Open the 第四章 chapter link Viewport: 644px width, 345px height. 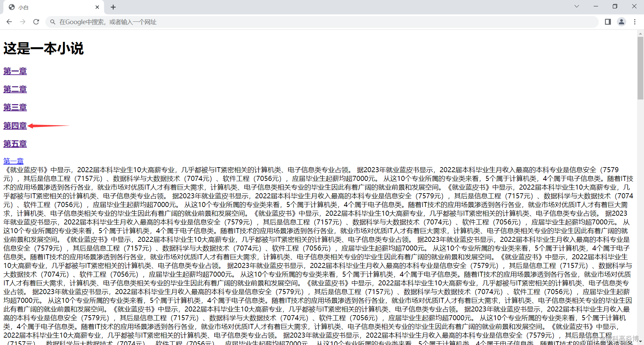point(15,126)
